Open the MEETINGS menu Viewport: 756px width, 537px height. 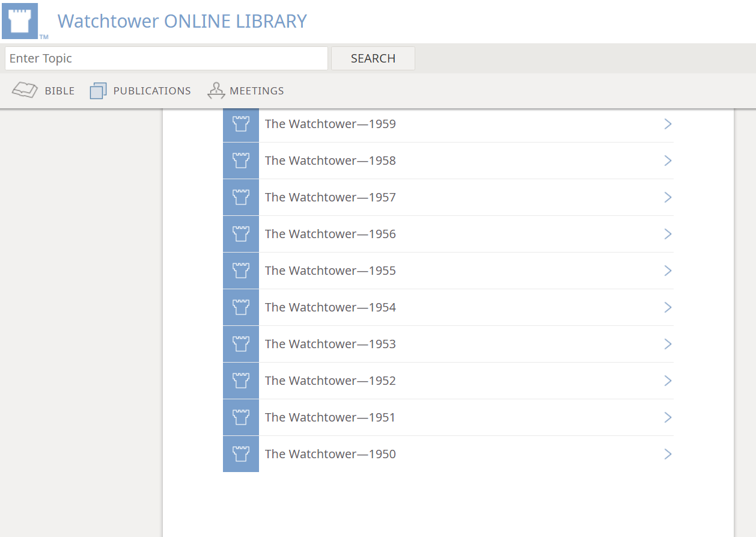245,91
